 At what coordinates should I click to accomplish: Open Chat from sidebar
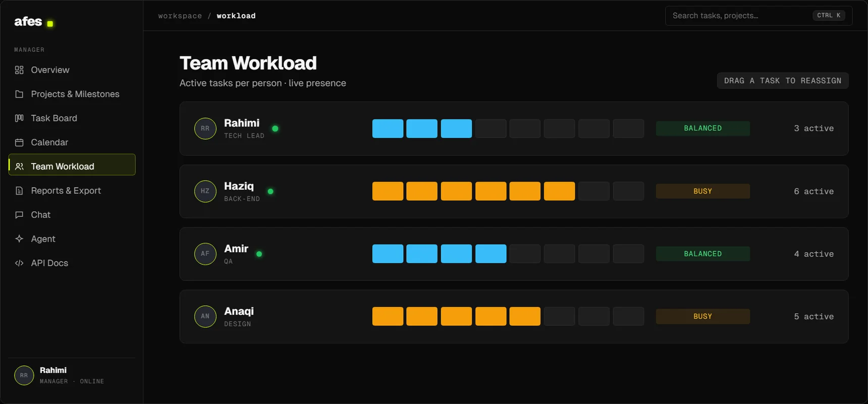click(x=72, y=215)
